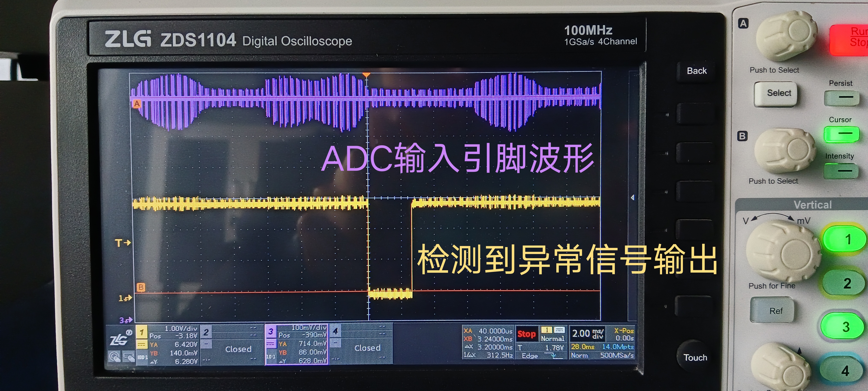Tap the trigger source 1 badge
This screenshot has height=391, width=868.
tap(547, 330)
